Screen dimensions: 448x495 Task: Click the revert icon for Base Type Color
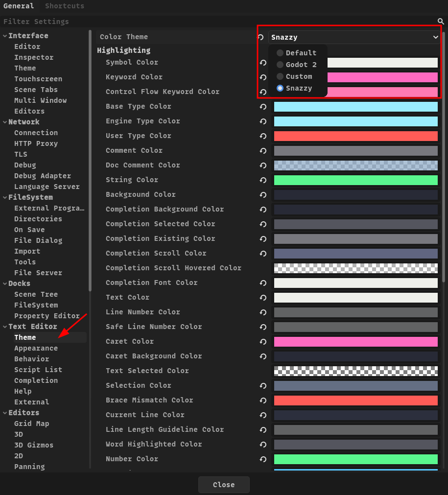pyautogui.click(x=263, y=107)
